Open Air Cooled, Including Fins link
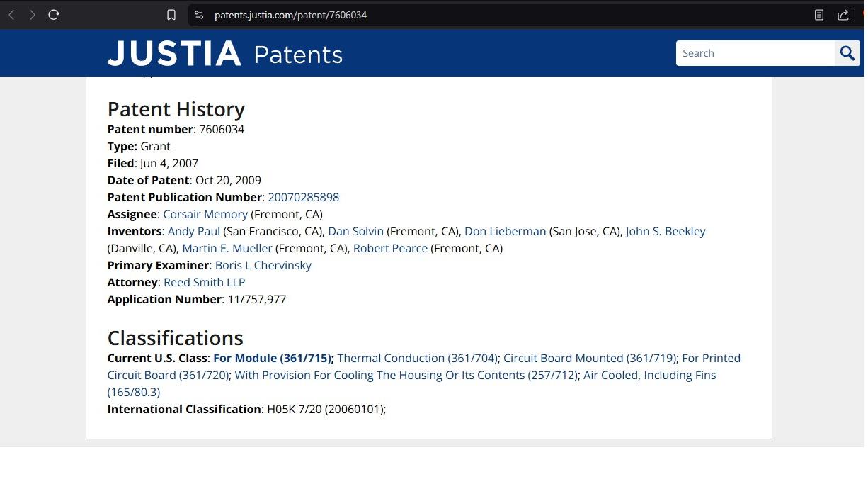 649,375
